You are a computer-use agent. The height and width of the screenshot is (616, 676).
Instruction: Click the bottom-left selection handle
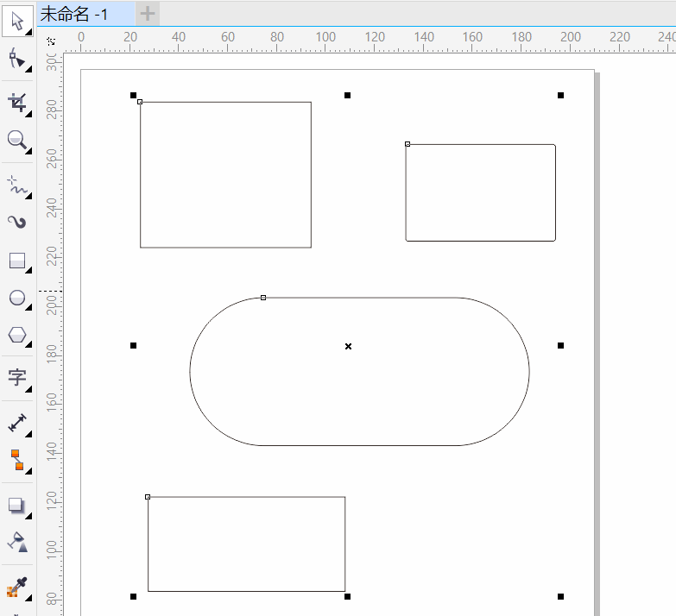(133, 597)
